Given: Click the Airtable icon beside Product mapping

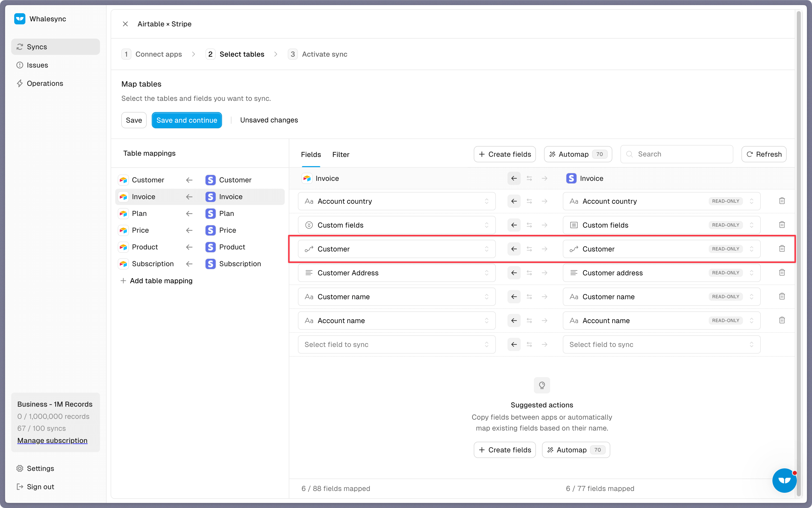Looking at the screenshot, I should pos(123,247).
